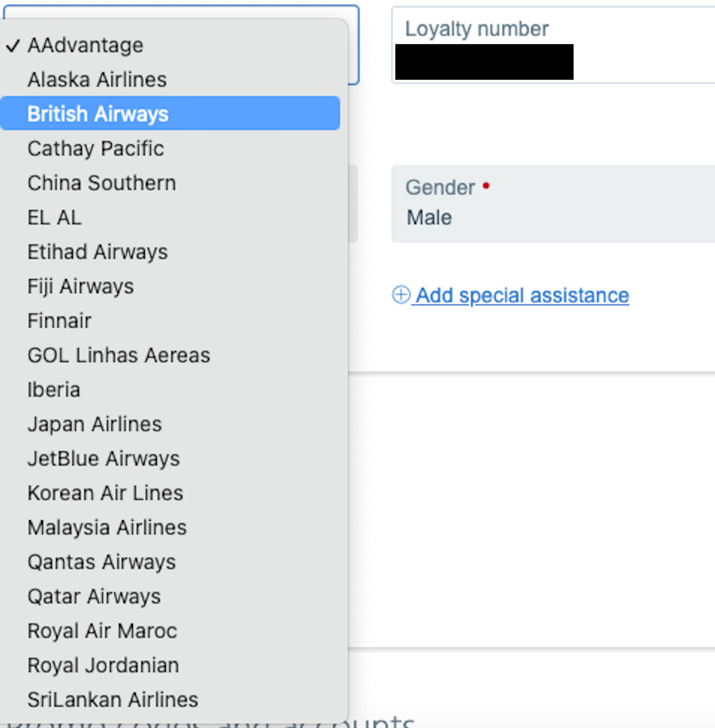Viewport: 715px width, 728px height.
Task: Select EL AL in the dropdown list
Action: 55,218
